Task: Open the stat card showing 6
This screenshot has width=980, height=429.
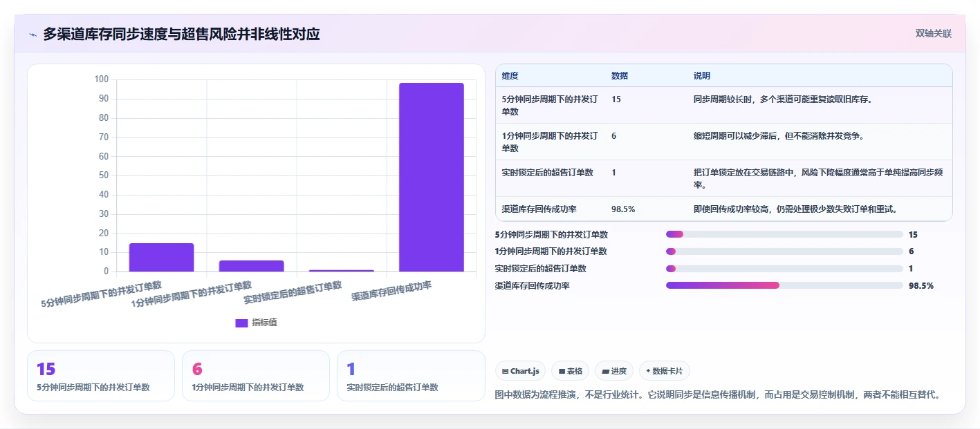Action: 256,376
